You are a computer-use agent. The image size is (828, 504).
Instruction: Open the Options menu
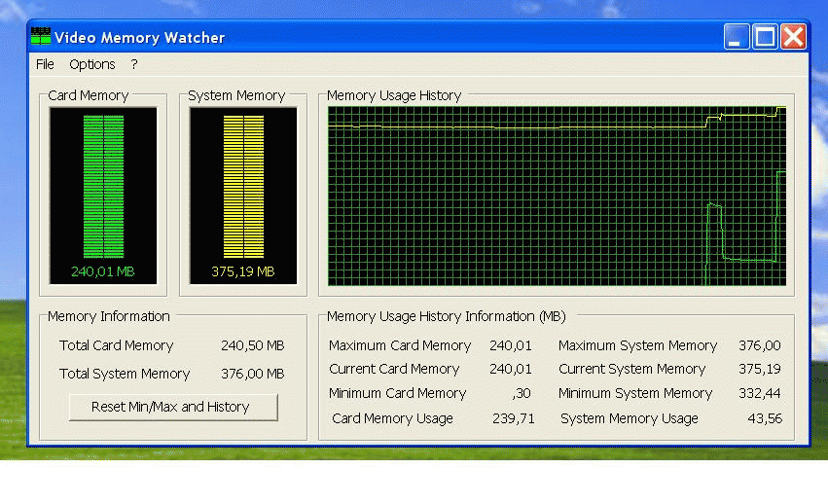[92, 64]
